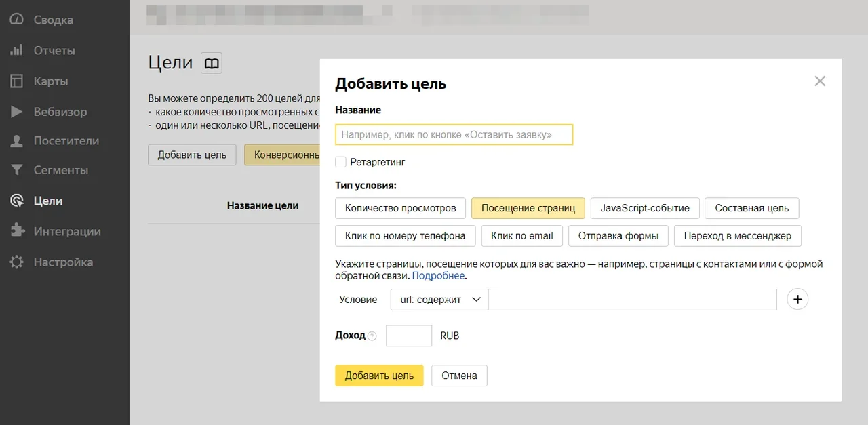Screen dimensions: 868x425
Task: Select the JavaScript-событие condition type
Action: coord(645,208)
